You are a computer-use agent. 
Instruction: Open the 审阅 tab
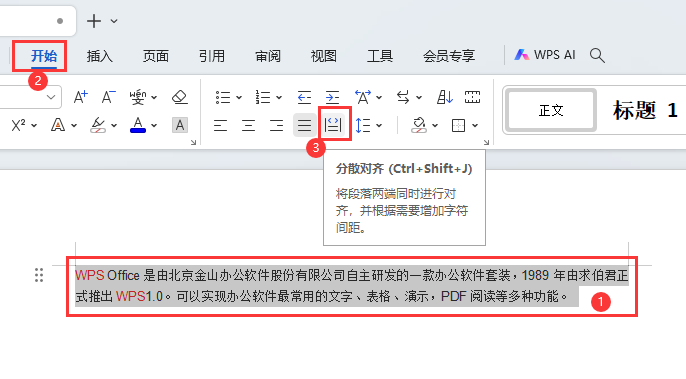click(x=268, y=56)
